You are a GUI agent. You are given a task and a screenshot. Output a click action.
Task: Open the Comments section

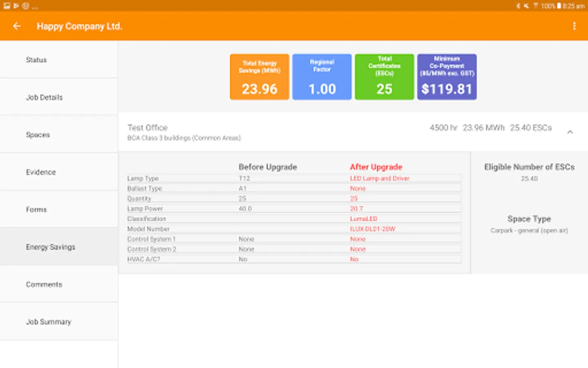point(59,284)
